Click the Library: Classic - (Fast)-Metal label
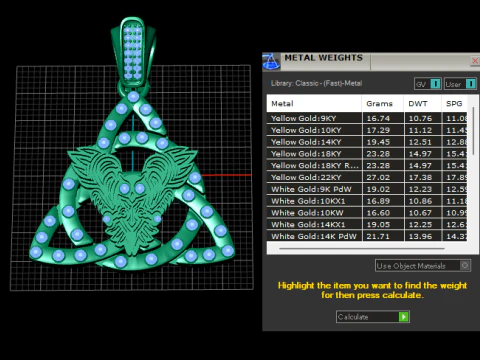Image resolution: width=480 pixels, height=360 pixels. coord(316,83)
